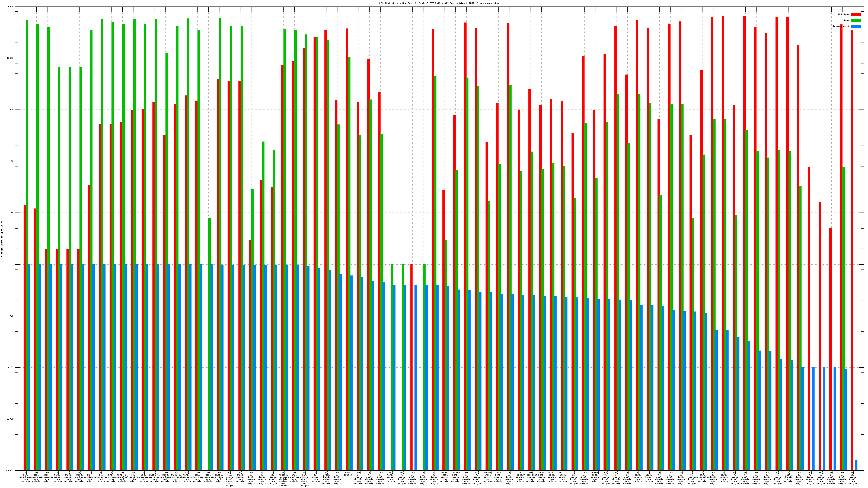This screenshot has width=868, height=488.
Task: Click the first x-axis label 'zen.spamhaus.org origin'
Action: pos(25,477)
